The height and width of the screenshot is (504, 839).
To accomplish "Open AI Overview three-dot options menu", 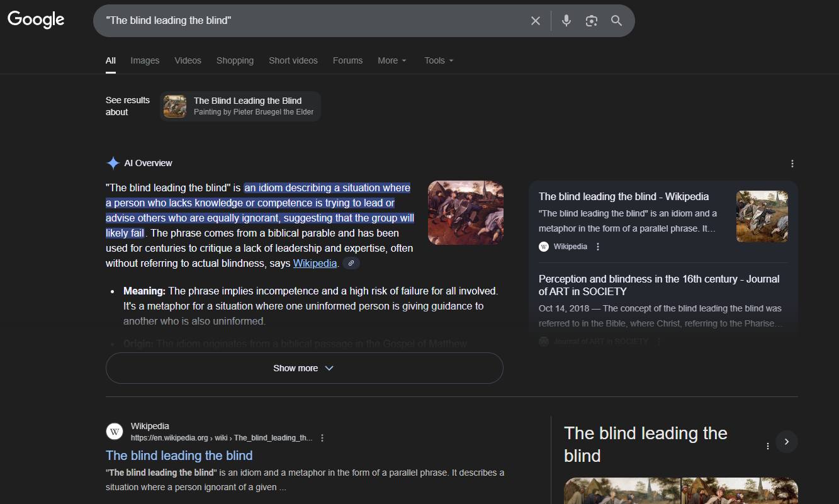I will tap(792, 164).
